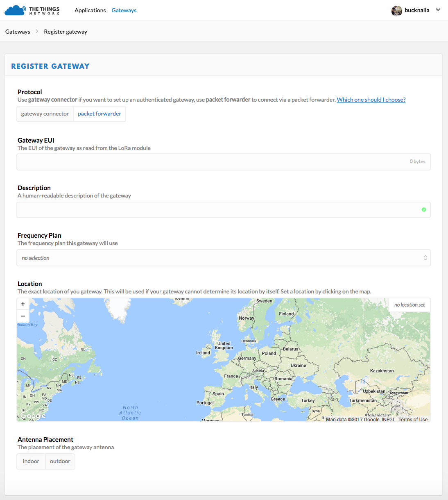Open the Gateways menu
Viewport: 448px width, 500px height.
pyautogui.click(x=124, y=10)
